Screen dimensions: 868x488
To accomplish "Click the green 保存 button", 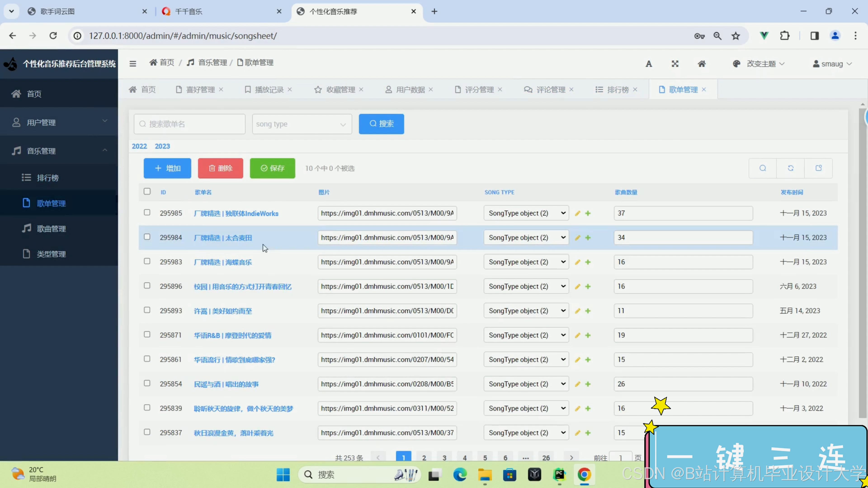I will (272, 168).
